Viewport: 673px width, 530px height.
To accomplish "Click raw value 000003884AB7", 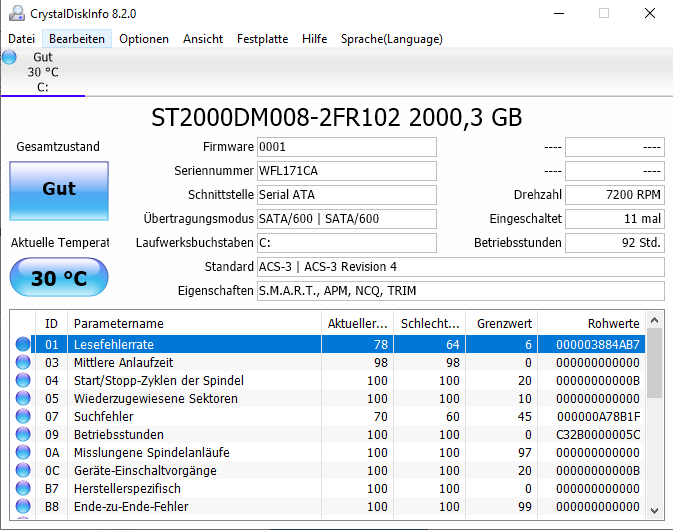I will click(x=598, y=345).
